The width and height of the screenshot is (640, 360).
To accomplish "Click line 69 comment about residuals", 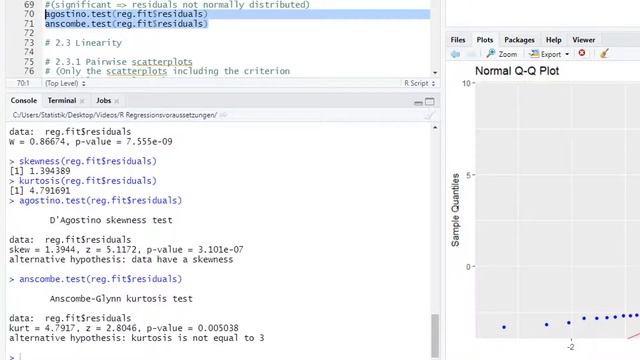I will coord(177,4).
